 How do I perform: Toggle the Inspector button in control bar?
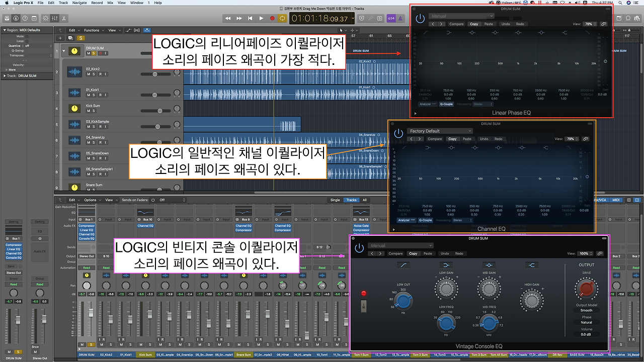[17, 18]
